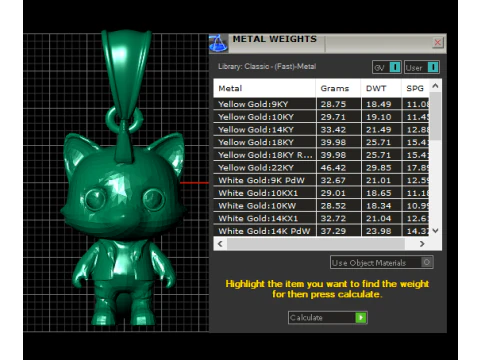Click the 23.98 DWT value
This screenshot has width=480, height=360.
(x=379, y=231)
